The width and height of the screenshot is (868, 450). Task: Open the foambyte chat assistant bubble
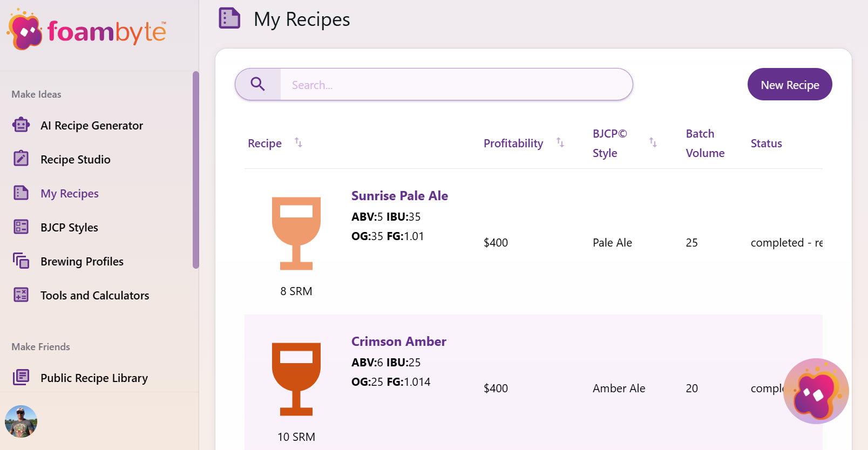coord(816,391)
